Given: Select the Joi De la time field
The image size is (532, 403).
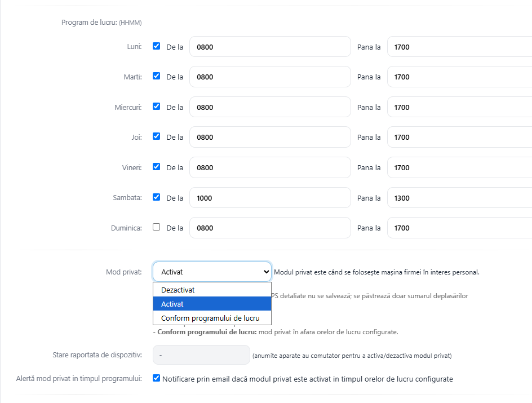Looking at the screenshot, I should point(270,137).
